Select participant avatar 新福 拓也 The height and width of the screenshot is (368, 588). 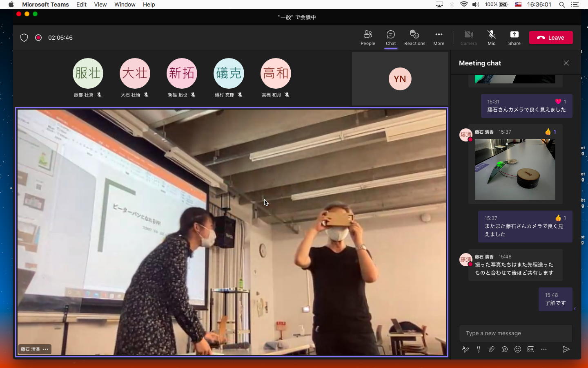(182, 74)
